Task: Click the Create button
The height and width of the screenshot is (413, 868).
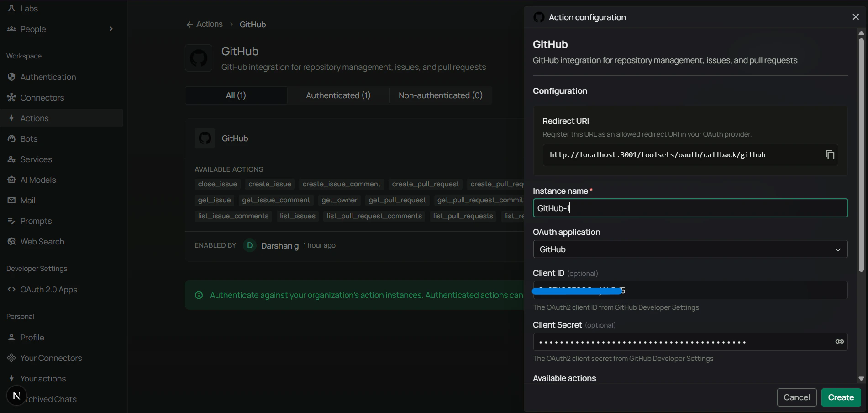Action: tap(841, 397)
